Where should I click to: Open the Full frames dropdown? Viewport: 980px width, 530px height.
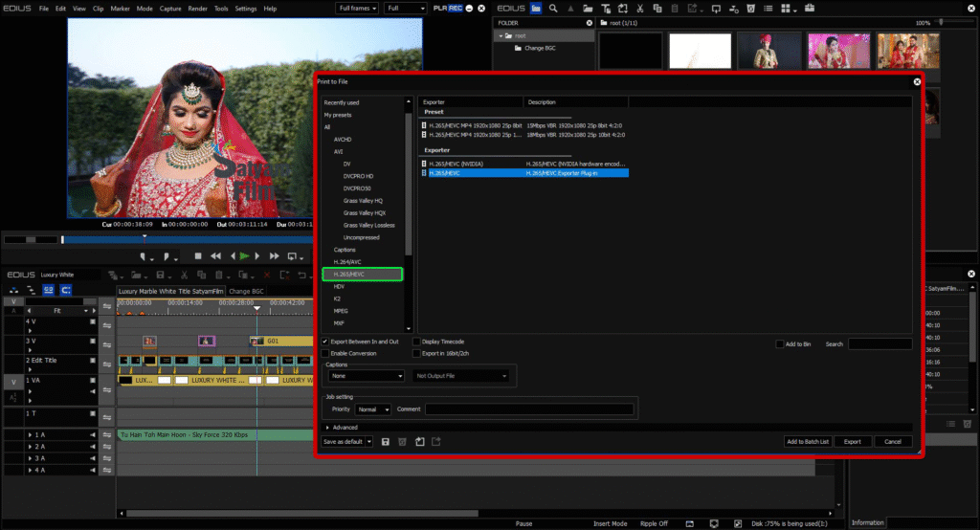[358, 8]
